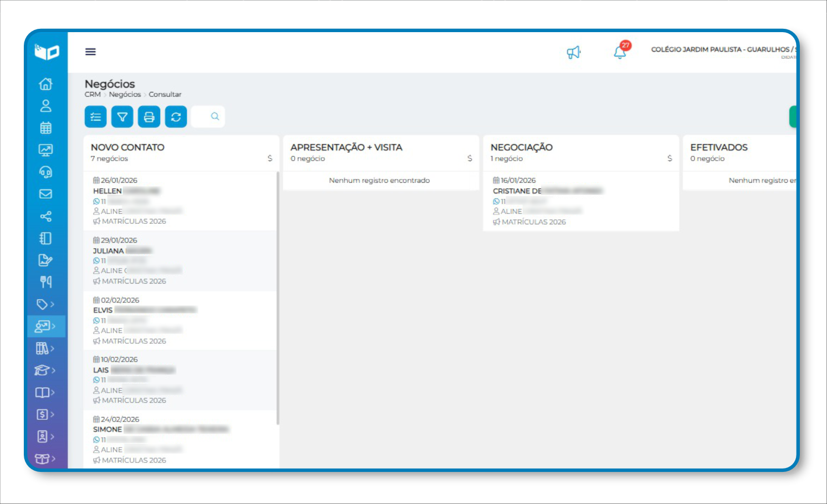Click the megaphone announcements icon

[x=573, y=53]
